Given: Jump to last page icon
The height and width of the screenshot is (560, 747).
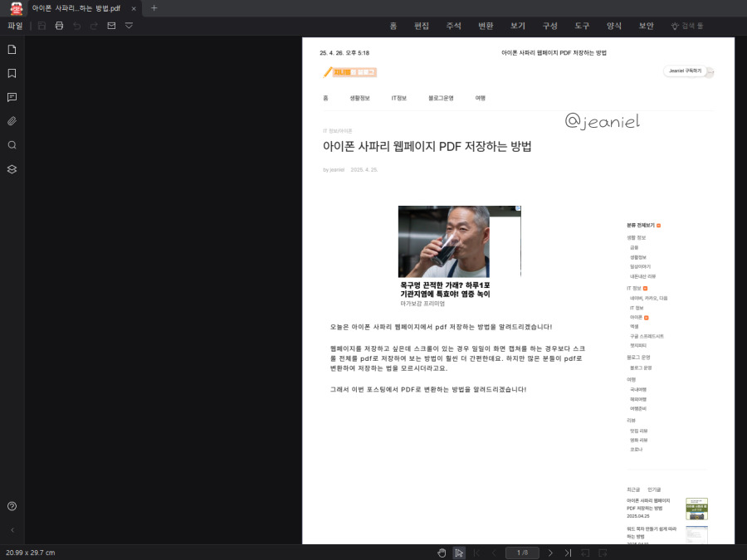Looking at the screenshot, I should tap(568, 553).
